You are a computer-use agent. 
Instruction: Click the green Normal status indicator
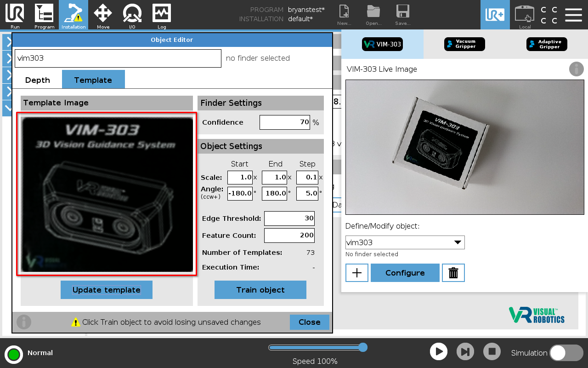[14, 354]
